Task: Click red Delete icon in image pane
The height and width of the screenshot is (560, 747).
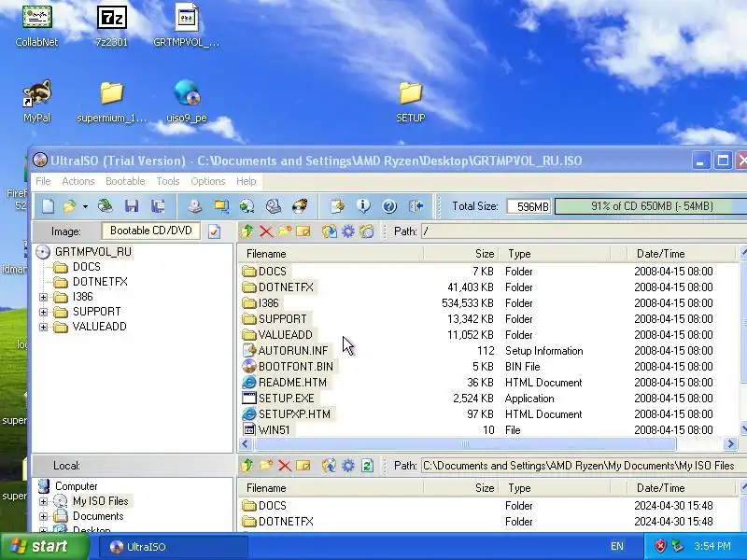Action: 266,231
